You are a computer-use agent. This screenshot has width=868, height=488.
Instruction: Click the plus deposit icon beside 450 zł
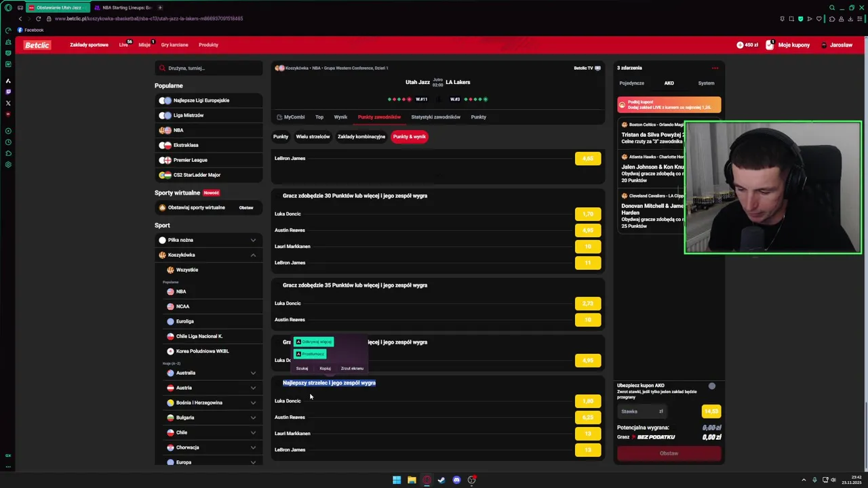[x=740, y=45]
